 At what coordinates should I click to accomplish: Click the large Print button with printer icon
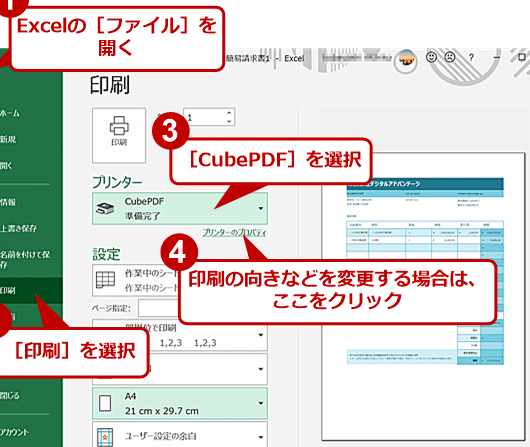[119, 135]
